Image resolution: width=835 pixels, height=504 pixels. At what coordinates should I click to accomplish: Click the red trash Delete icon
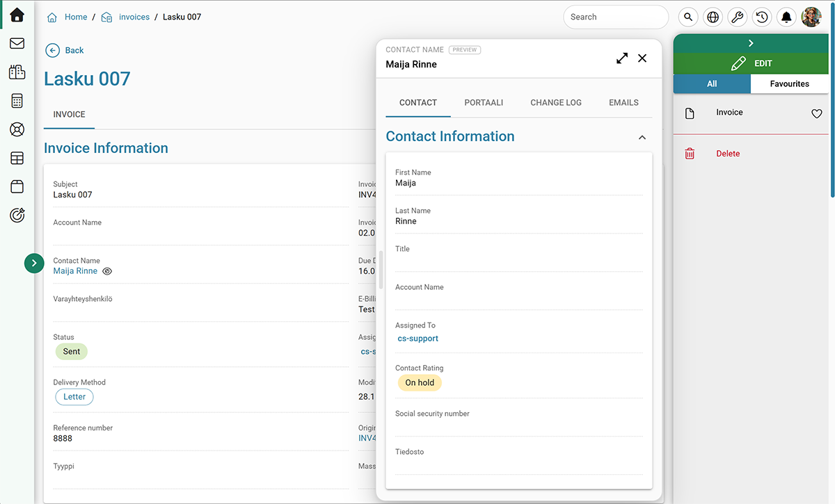tap(690, 154)
